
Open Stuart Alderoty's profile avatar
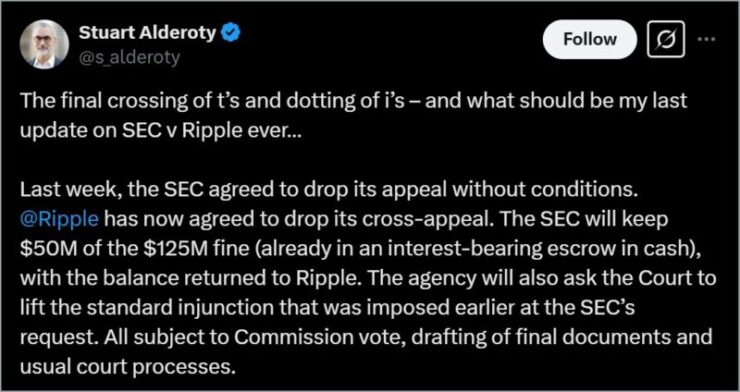[x=44, y=43]
